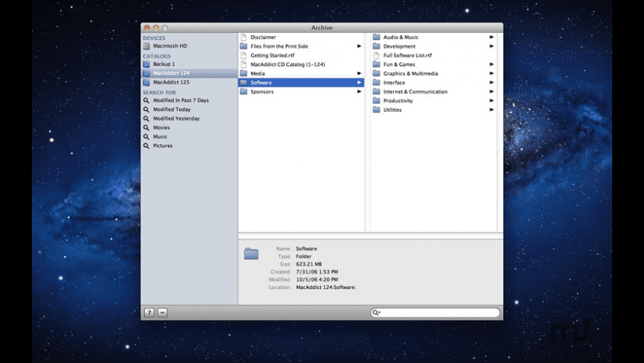Click magnifier icon beside Modified Yesterday
Screen dimensions: 644x363
(x=147, y=119)
